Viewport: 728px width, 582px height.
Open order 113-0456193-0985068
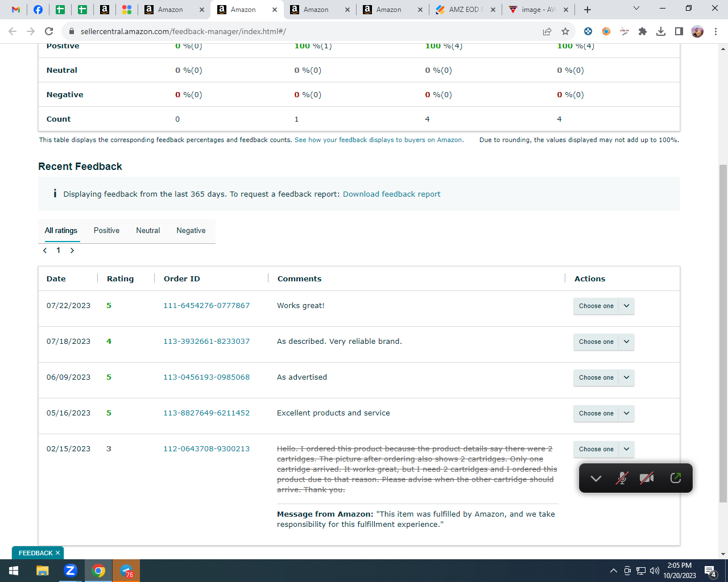click(206, 377)
